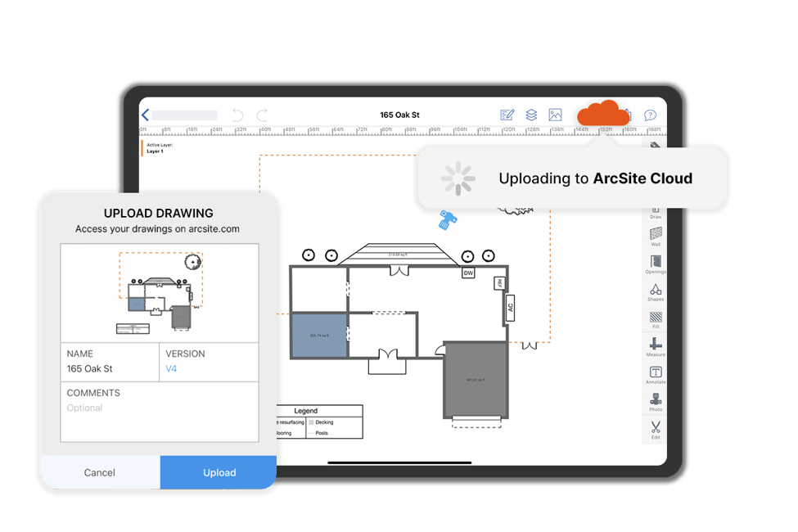Open the Photo tool
This screenshot has height=532, width=798.
click(x=656, y=402)
